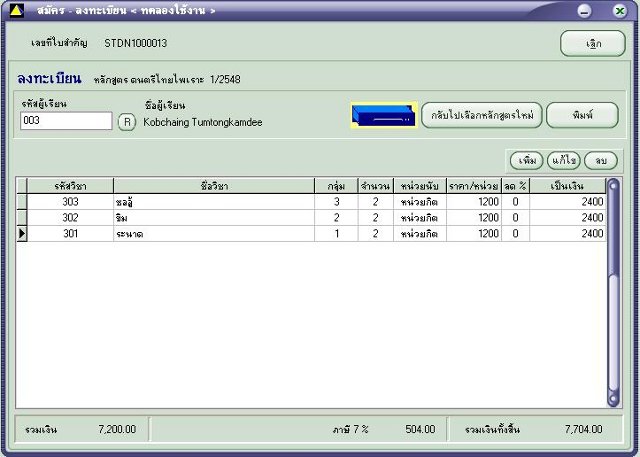Click the unit หน่วยกิต in row 302
Image resolution: width=640 pixels, height=457 pixels.
(x=420, y=218)
